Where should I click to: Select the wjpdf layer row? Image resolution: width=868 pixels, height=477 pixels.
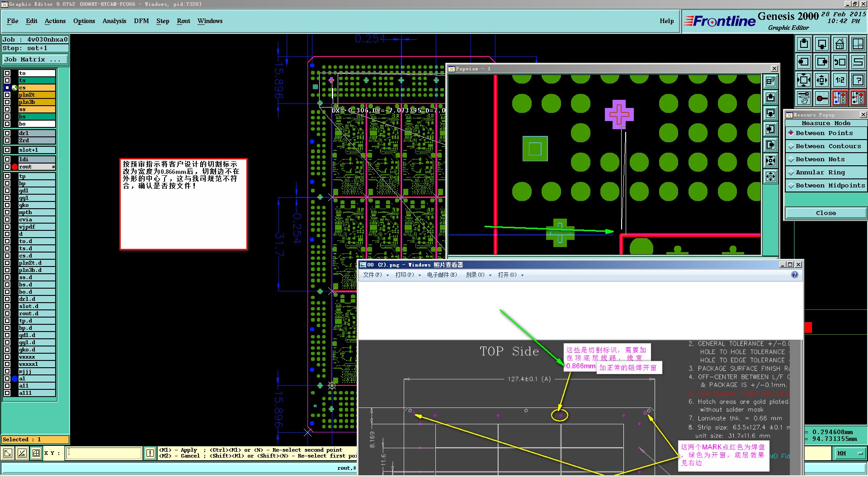[37, 227]
